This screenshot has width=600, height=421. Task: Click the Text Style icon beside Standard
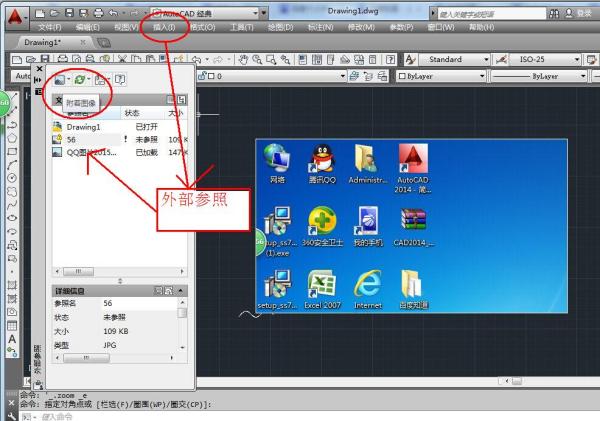click(410, 59)
